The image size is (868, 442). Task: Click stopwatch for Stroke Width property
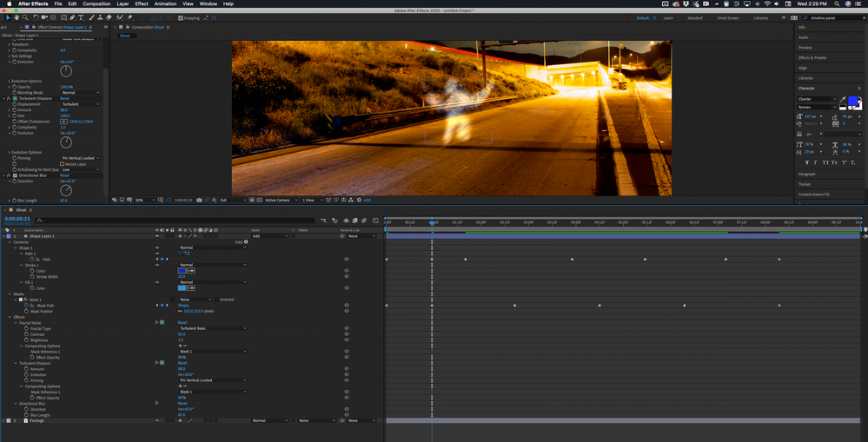pyautogui.click(x=31, y=276)
